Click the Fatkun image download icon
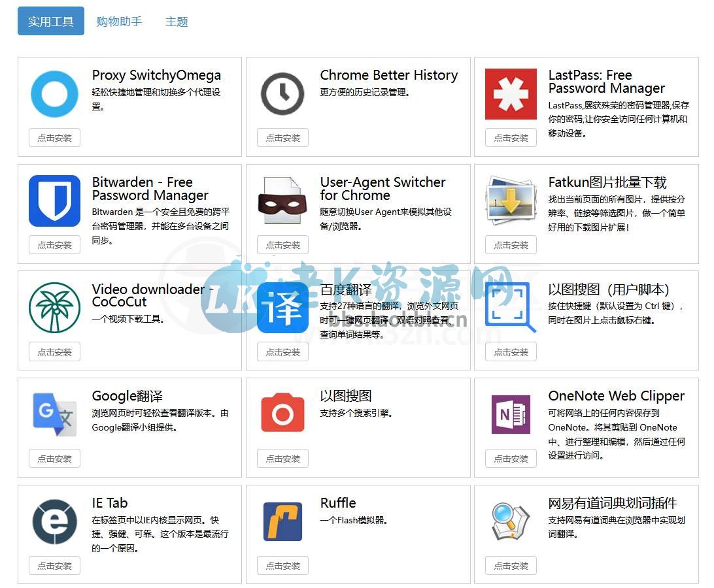The width and height of the screenshot is (714, 588). pyautogui.click(x=511, y=201)
